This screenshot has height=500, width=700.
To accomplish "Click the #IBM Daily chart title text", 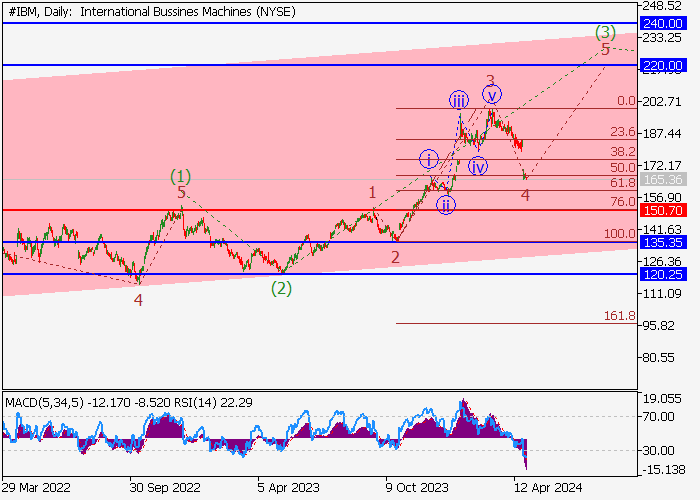I will [152, 12].
